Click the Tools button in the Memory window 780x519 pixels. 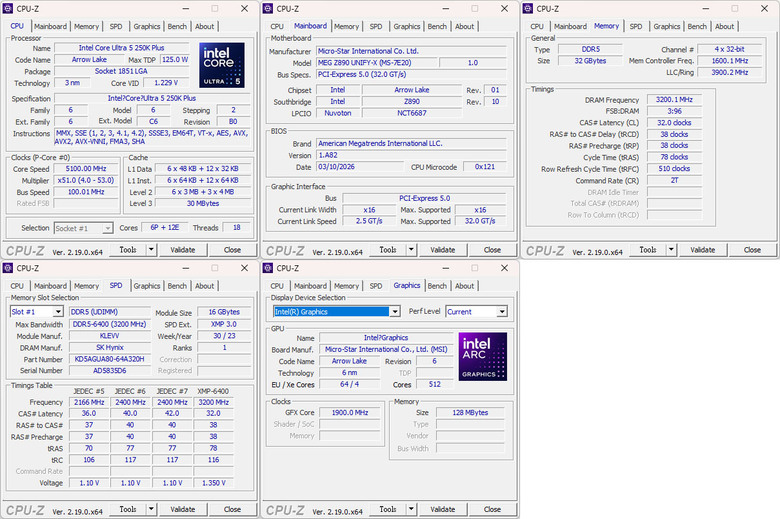click(648, 250)
